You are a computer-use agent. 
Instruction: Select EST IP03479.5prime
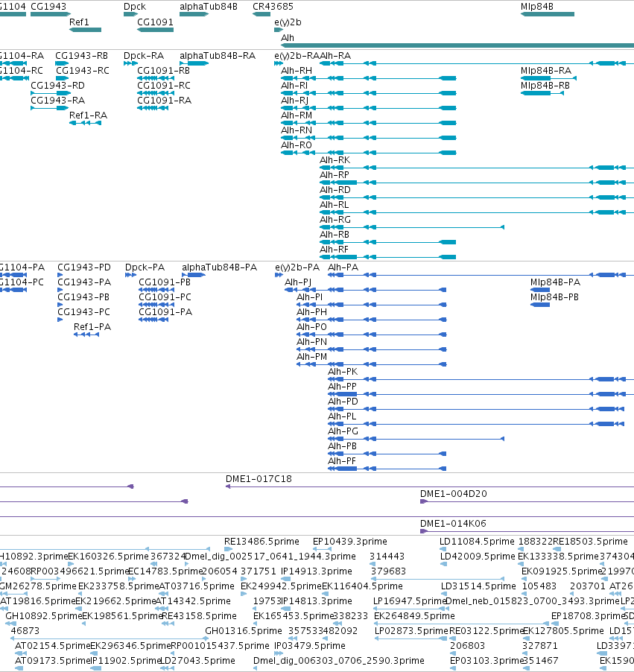coord(279,653)
